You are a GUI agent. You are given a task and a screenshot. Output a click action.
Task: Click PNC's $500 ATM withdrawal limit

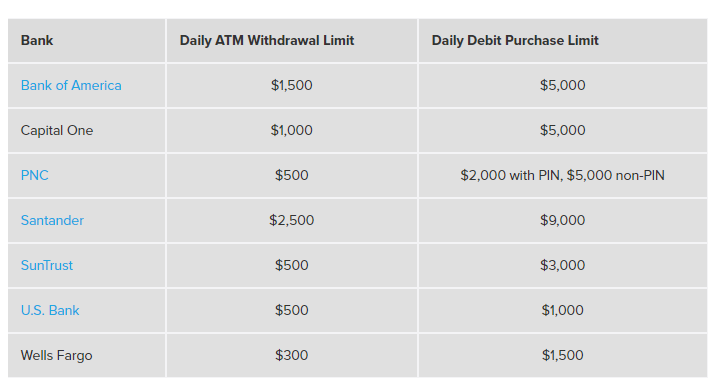[x=292, y=175]
